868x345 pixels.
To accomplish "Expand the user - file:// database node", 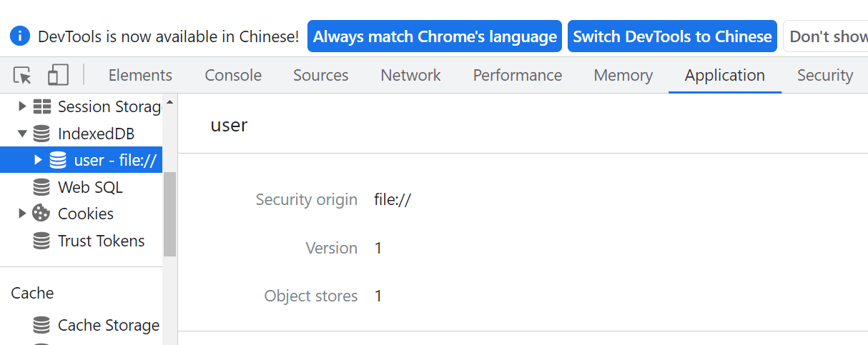I will (39, 160).
